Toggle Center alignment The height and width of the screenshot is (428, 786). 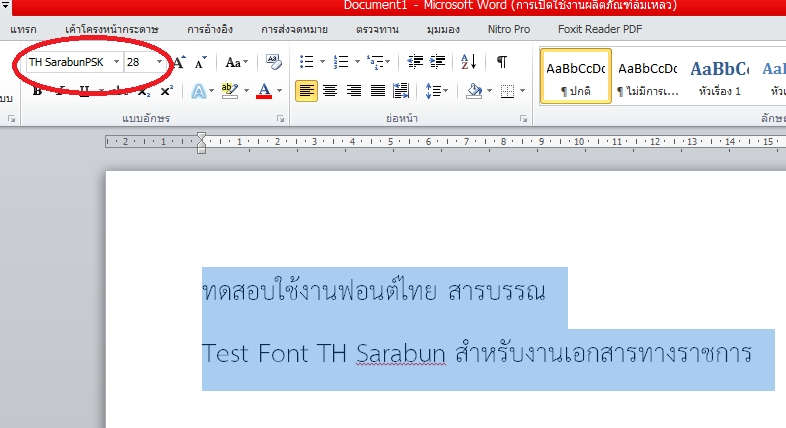pyautogui.click(x=330, y=91)
